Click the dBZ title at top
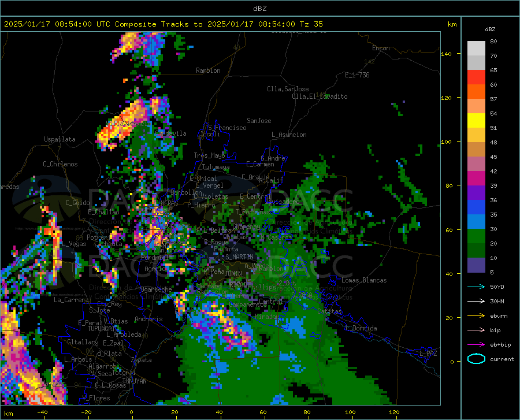This screenshot has width=520, height=420. click(x=259, y=9)
